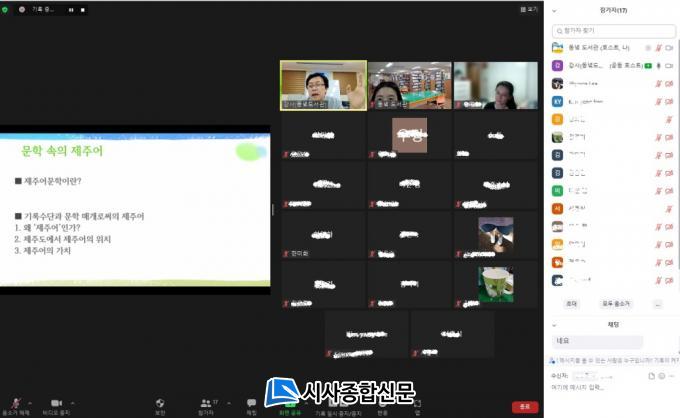
Task: Click the Share Screen (화면 공유) icon
Action: (289, 403)
